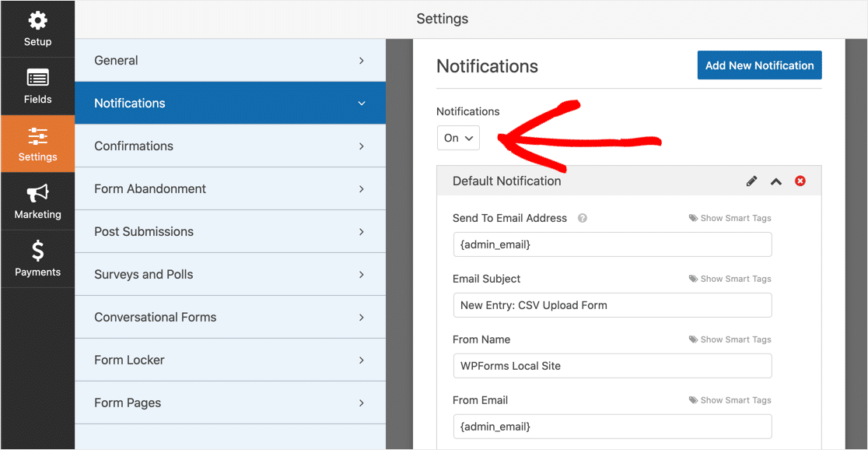Click help icon beside Send To Email Address

coord(583,218)
